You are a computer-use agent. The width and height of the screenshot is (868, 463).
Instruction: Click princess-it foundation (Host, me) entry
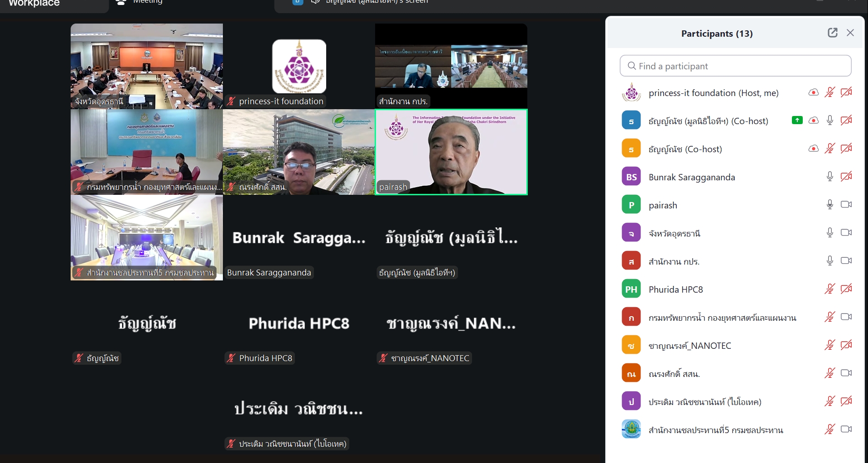[713, 93]
